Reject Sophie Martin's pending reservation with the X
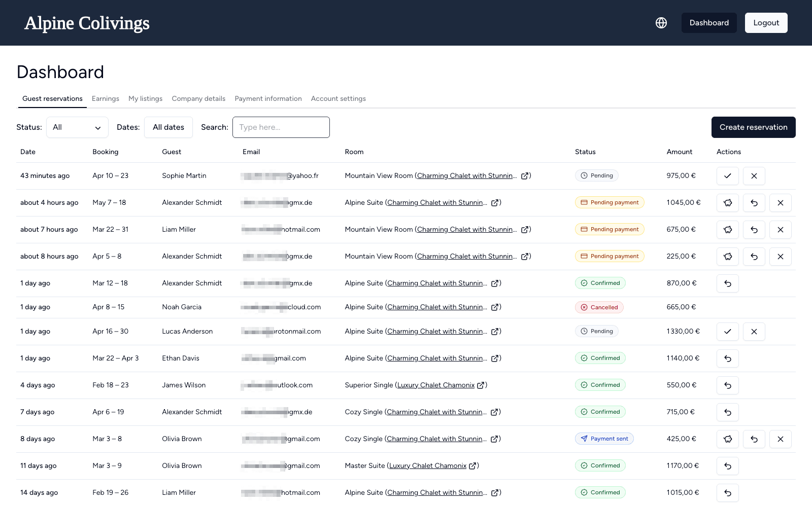Image resolution: width=812 pixels, height=506 pixels. tap(754, 176)
